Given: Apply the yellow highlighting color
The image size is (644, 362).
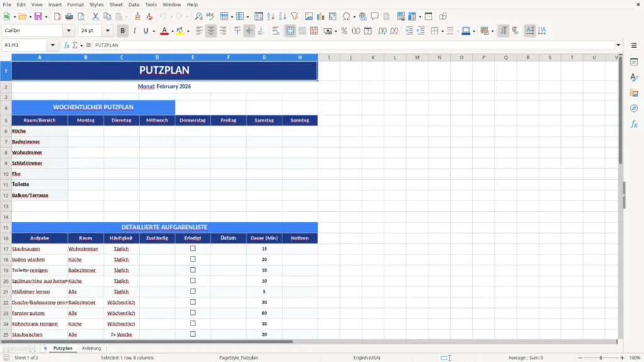Looking at the screenshot, I should pos(180,31).
